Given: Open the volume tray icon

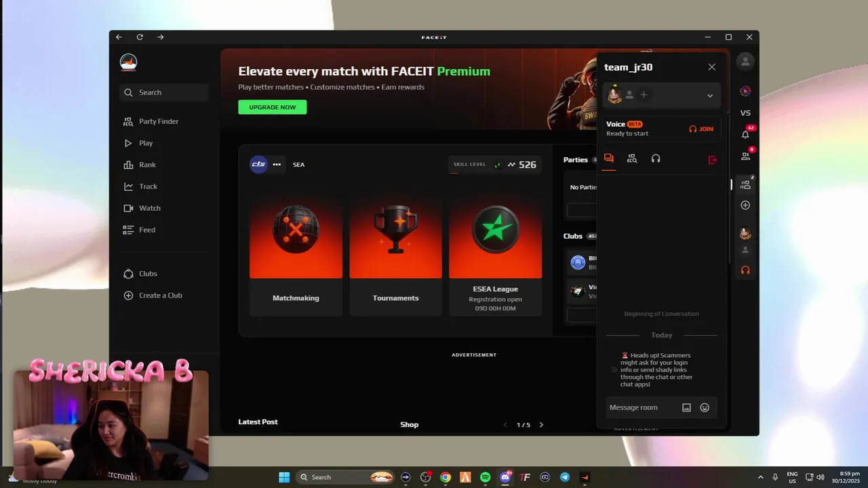Looking at the screenshot, I should coord(821,477).
